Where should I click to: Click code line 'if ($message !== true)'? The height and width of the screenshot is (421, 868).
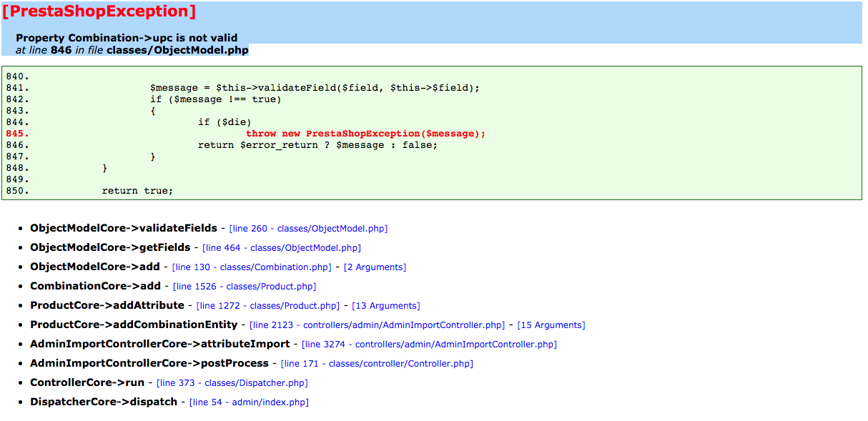pyautogui.click(x=216, y=99)
